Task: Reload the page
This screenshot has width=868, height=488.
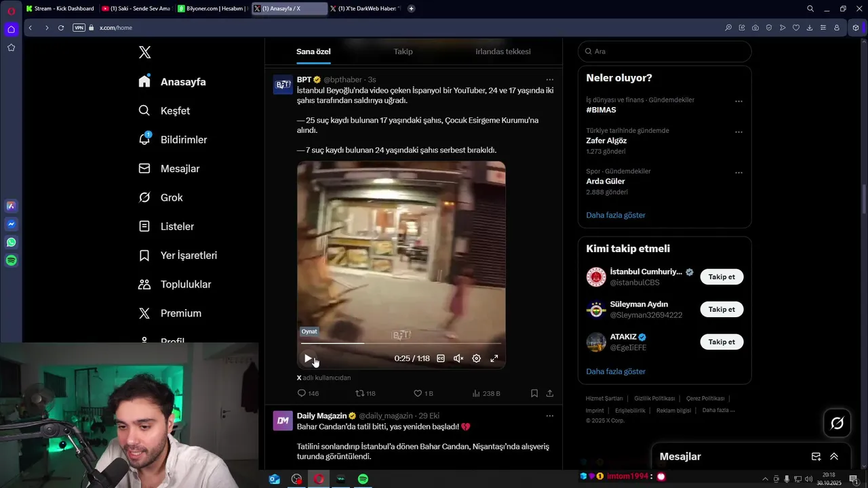Action: (x=61, y=28)
